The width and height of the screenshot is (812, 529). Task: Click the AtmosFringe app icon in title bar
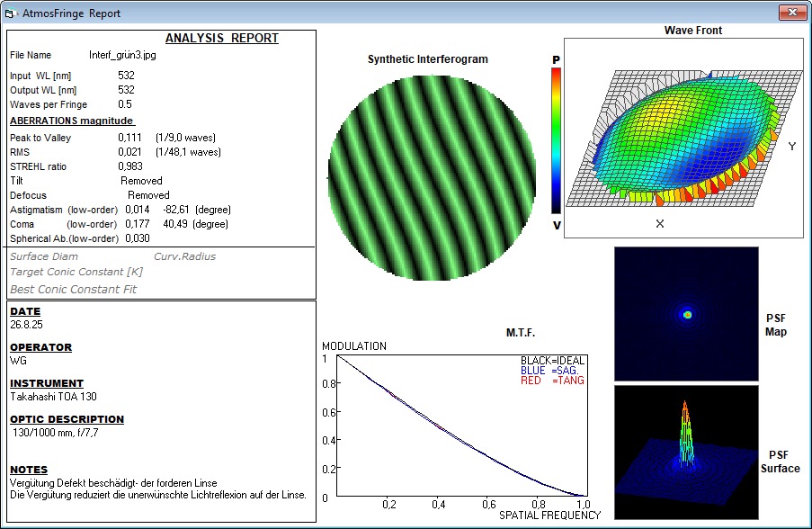click(x=11, y=13)
